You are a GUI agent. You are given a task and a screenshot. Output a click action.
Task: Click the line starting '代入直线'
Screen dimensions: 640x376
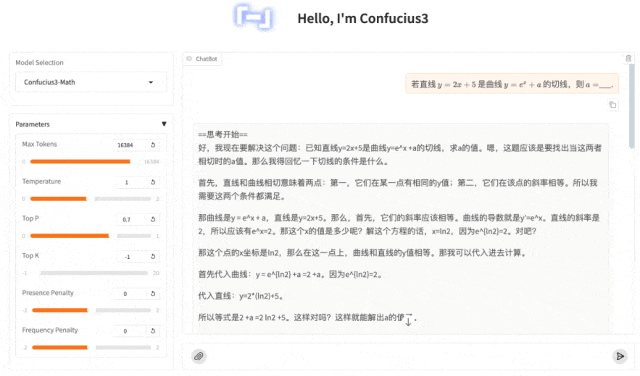(x=241, y=296)
